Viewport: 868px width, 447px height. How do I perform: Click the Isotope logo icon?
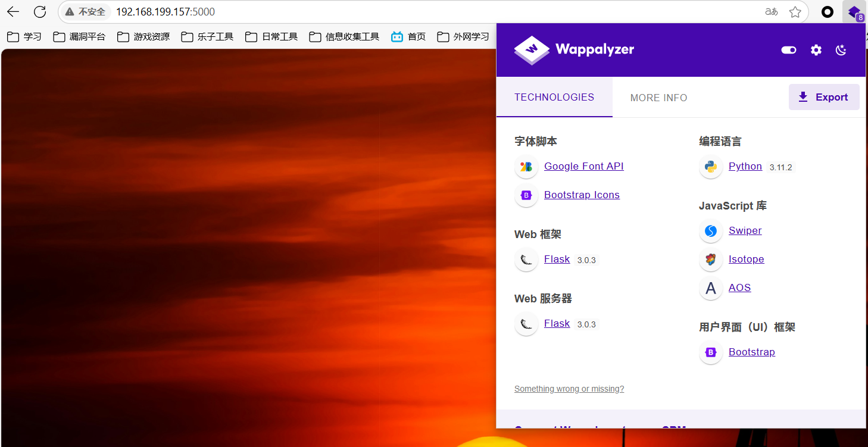(x=711, y=260)
